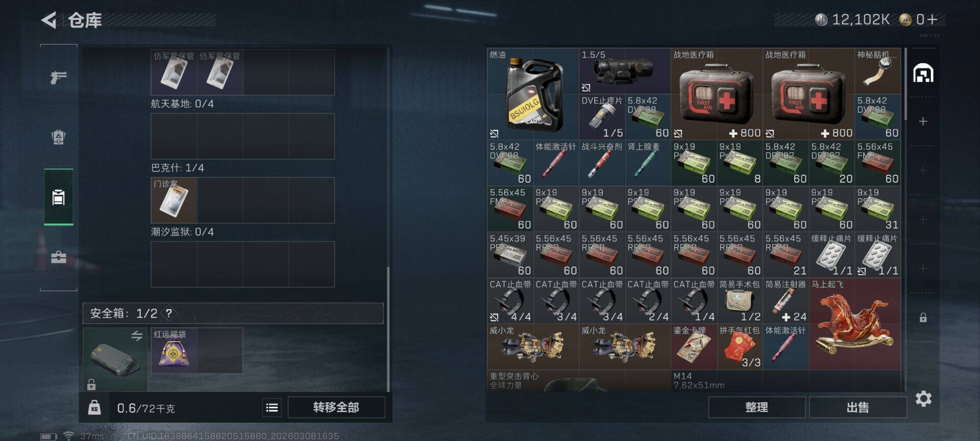Add currency with plus beside gold coin
This screenshot has width=980, height=441.
pyautogui.click(x=932, y=19)
